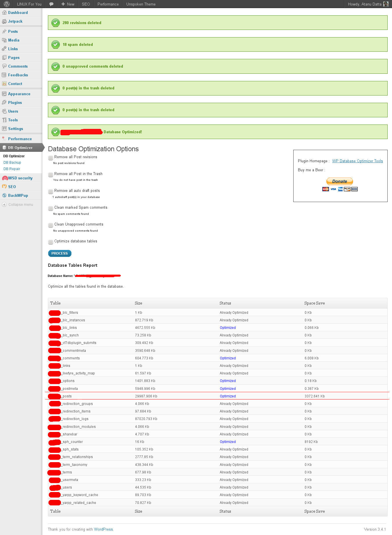Click the user avatar in admin bar
392x535 pixels.
[x=386, y=4]
